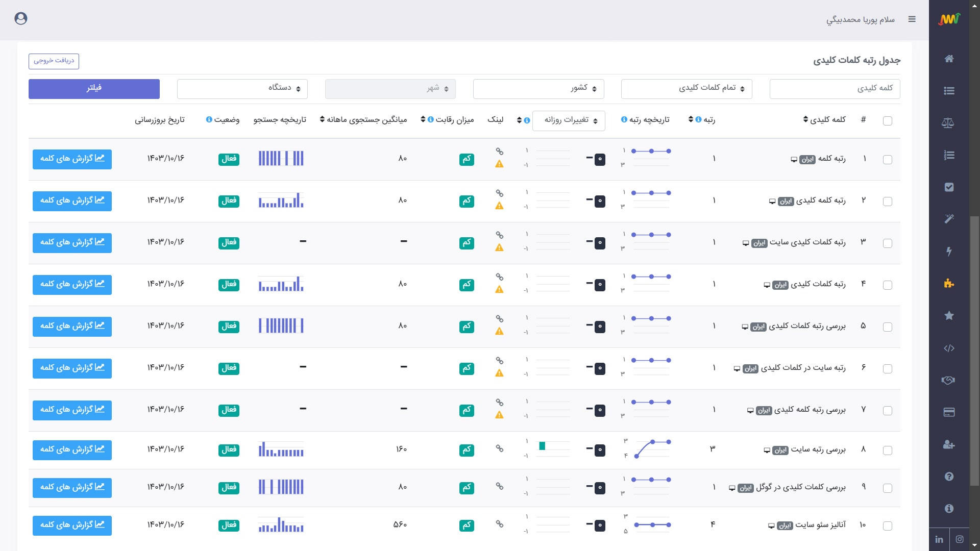Open the lightning bolt sidebar icon

tap(949, 252)
